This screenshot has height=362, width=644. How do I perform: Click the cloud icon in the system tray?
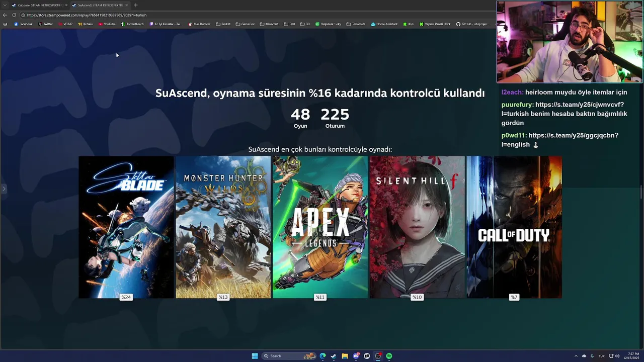click(x=585, y=356)
